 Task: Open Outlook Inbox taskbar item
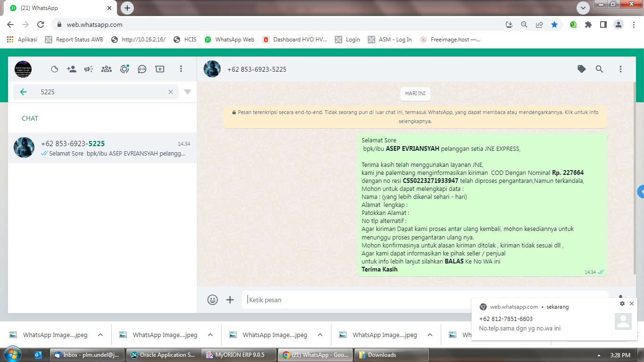[87, 355]
